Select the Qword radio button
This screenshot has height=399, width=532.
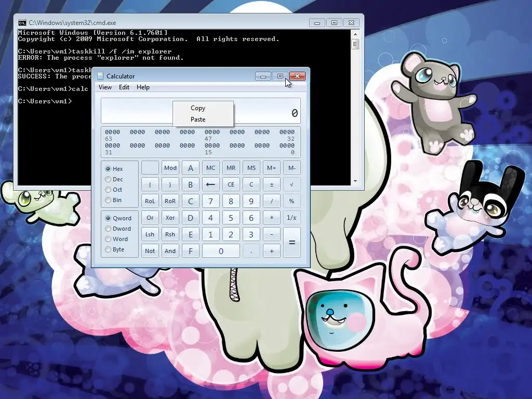(x=108, y=218)
